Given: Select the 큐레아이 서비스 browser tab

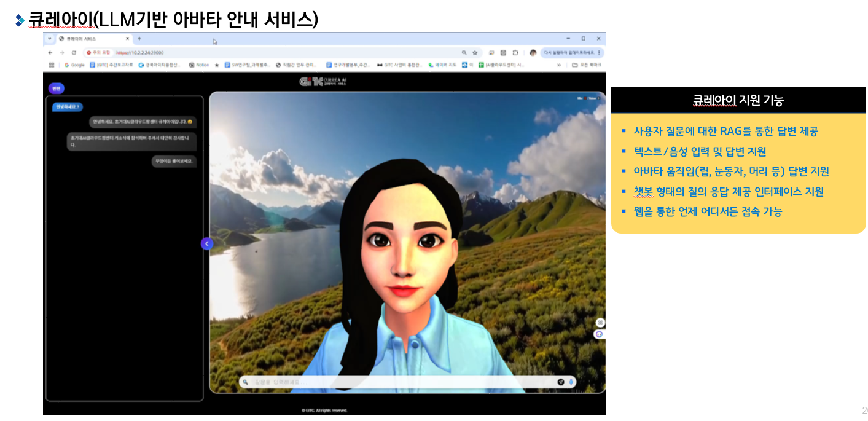Looking at the screenshot, I should 89,38.
